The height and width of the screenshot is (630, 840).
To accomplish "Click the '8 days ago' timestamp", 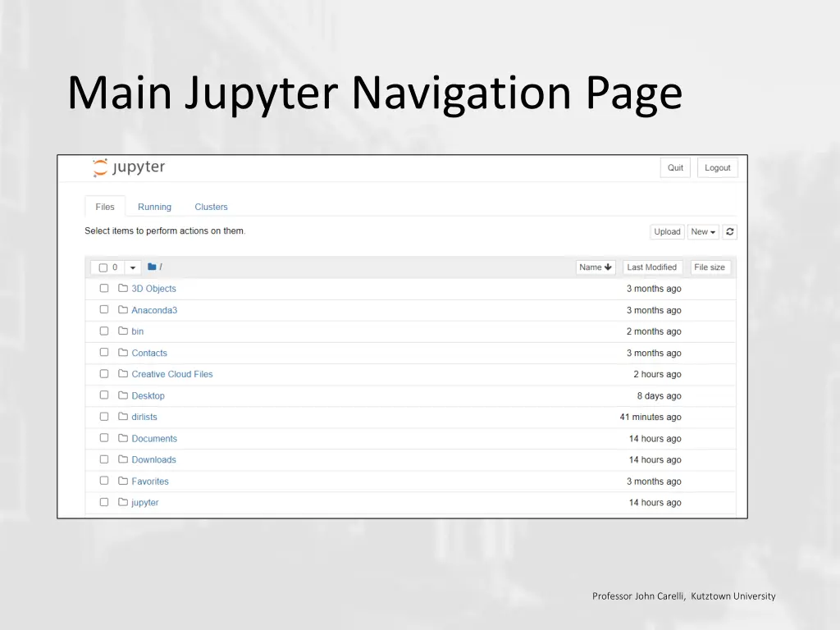I will click(x=659, y=396).
